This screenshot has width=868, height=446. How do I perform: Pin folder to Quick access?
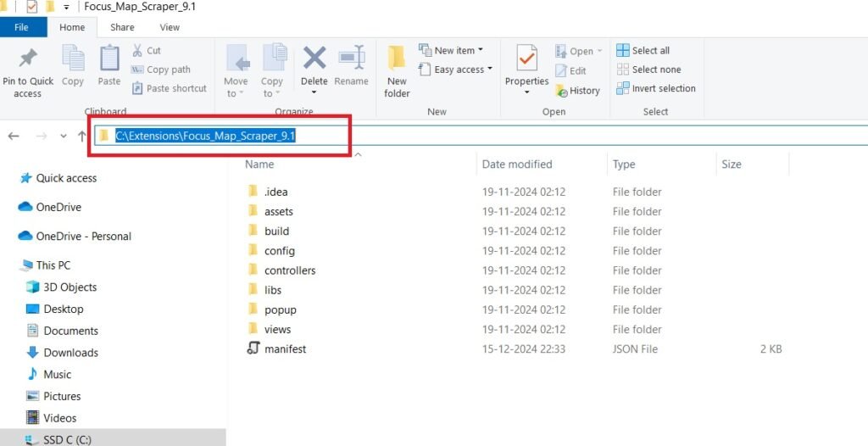click(28, 72)
